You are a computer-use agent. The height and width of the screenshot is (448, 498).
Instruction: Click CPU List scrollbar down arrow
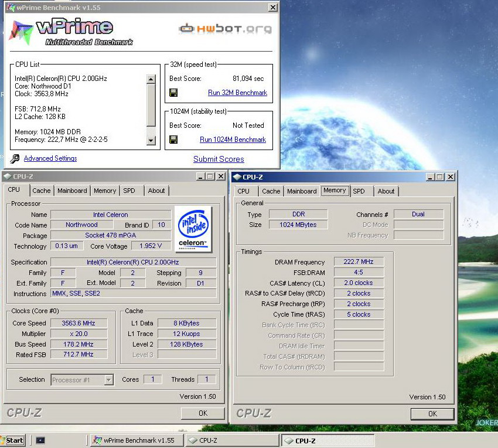(x=151, y=140)
